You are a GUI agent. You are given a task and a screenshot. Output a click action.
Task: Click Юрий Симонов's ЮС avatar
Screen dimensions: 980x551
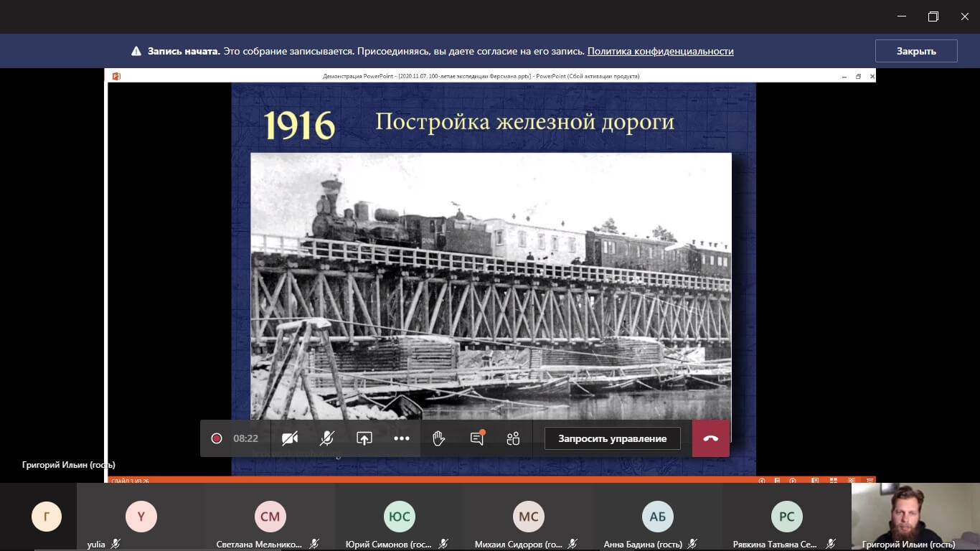point(399,517)
